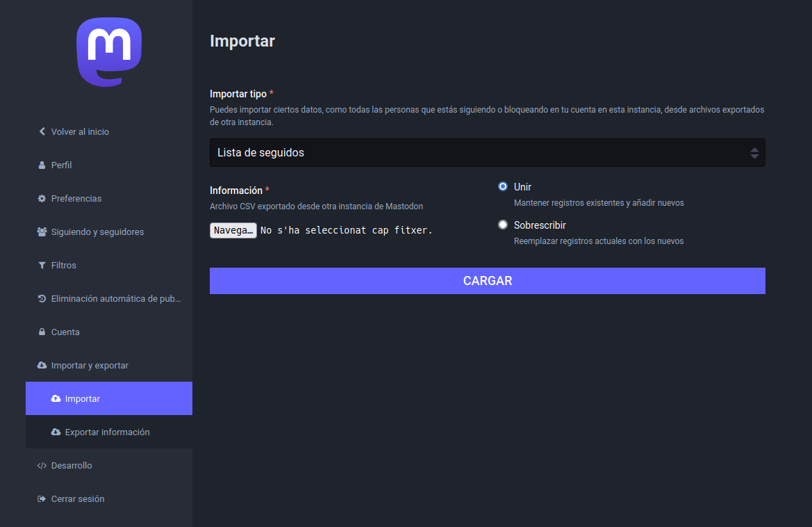Select the highlighted Importar sidebar item
Viewport: 812px width, 527px height.
82,398
